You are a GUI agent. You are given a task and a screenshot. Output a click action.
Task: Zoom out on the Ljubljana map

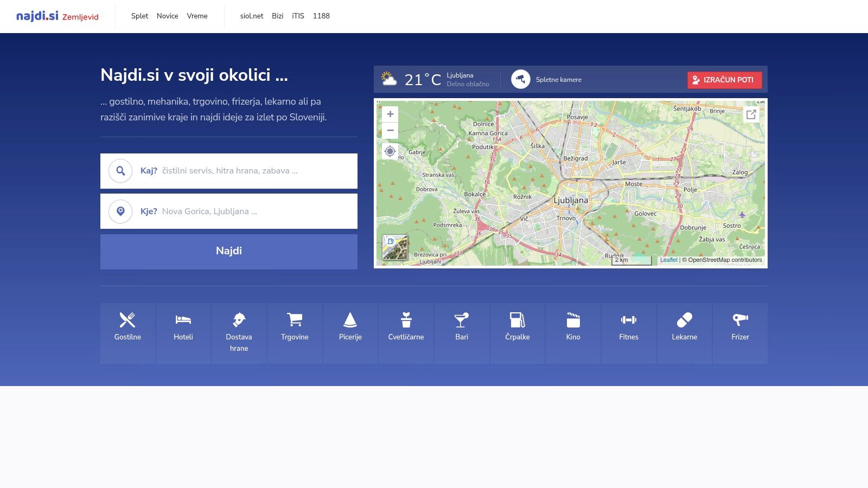pyautogui.click(x=390, y=130)
